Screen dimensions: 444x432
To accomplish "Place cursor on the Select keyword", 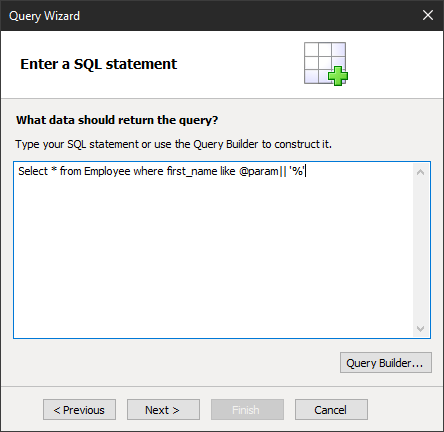I will 33,171.
